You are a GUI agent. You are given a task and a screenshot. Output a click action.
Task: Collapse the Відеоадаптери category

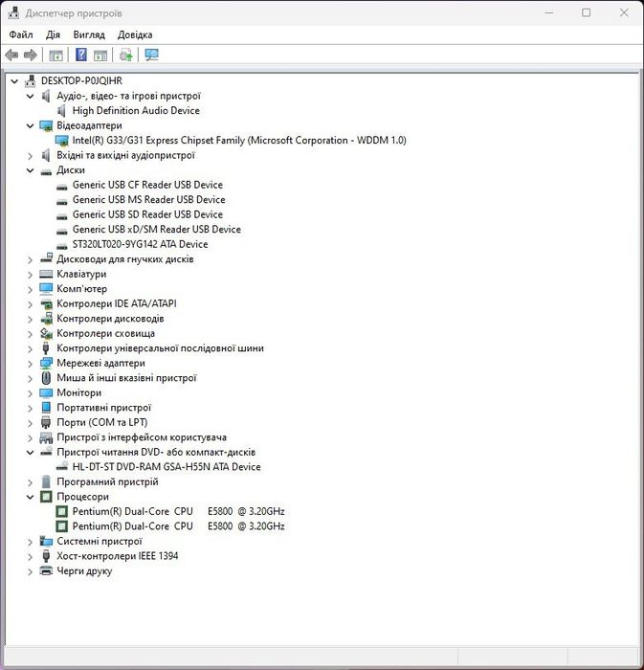pos(30,125)
